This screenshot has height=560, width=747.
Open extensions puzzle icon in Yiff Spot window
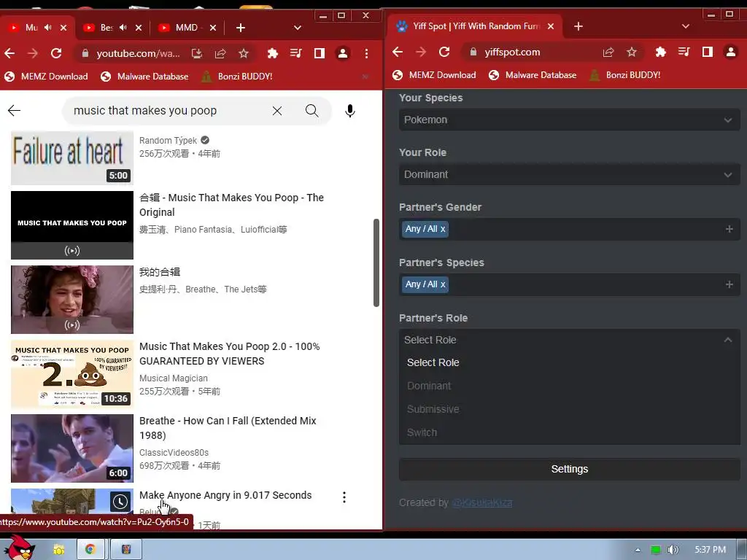[660, 52]
